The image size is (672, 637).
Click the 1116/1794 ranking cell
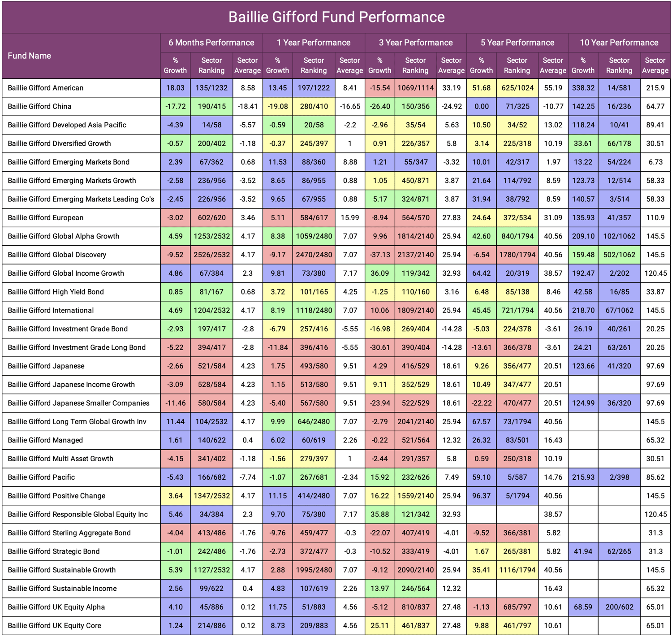pyautogui.click(x=517, y=570)
